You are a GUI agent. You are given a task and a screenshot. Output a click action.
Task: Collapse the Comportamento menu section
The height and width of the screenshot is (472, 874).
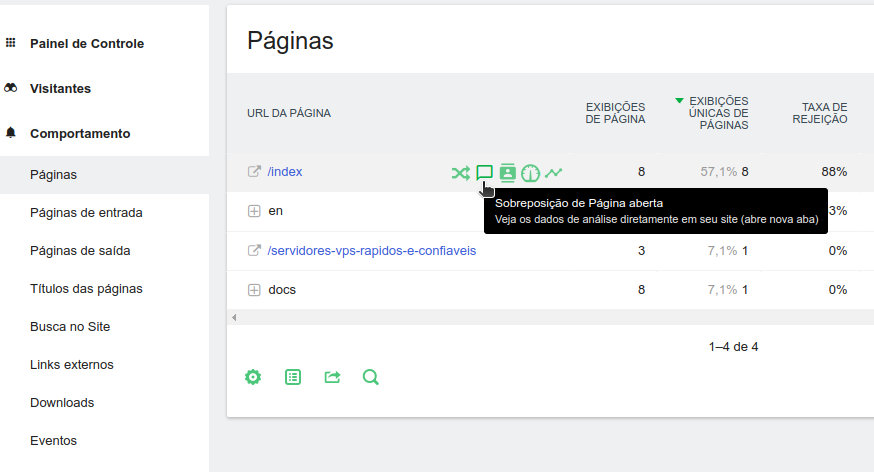point(80,133)
